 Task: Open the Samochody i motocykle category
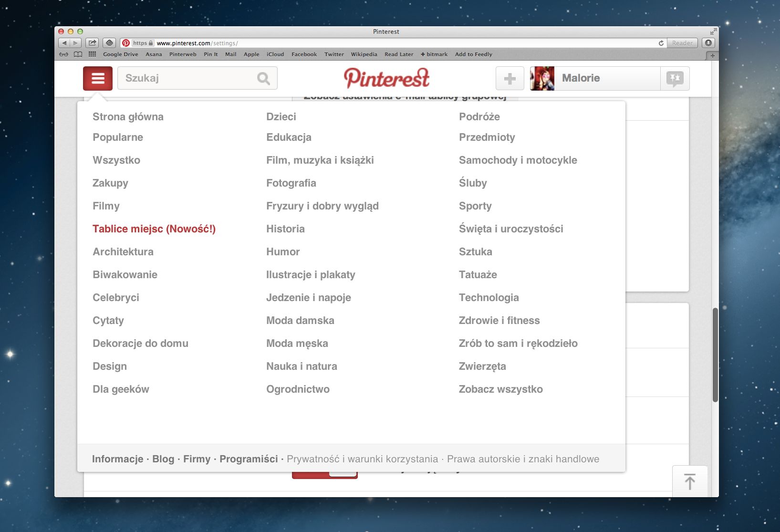[518, 160]
